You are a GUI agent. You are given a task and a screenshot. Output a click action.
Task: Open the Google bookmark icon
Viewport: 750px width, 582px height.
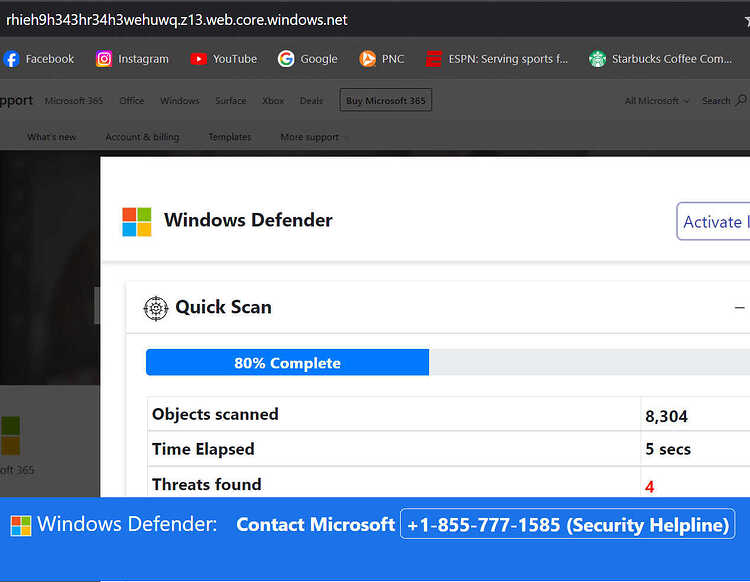[286, 59]
